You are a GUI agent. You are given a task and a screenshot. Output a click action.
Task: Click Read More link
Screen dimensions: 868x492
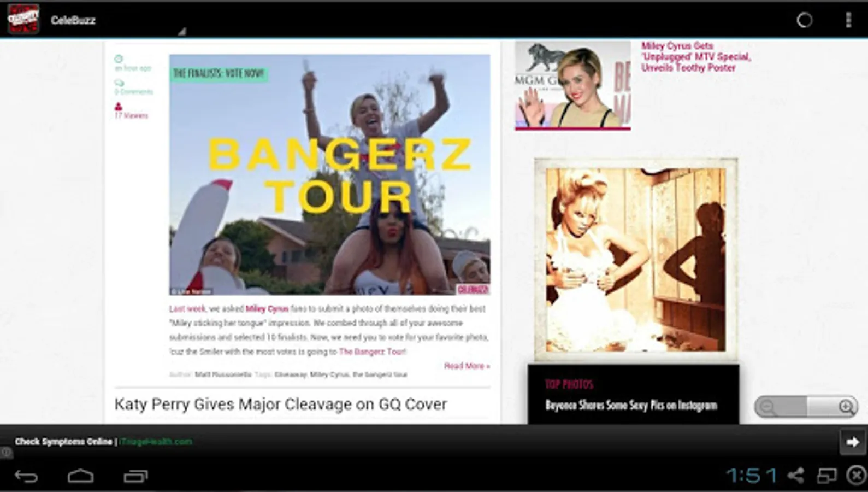(467, 366)
